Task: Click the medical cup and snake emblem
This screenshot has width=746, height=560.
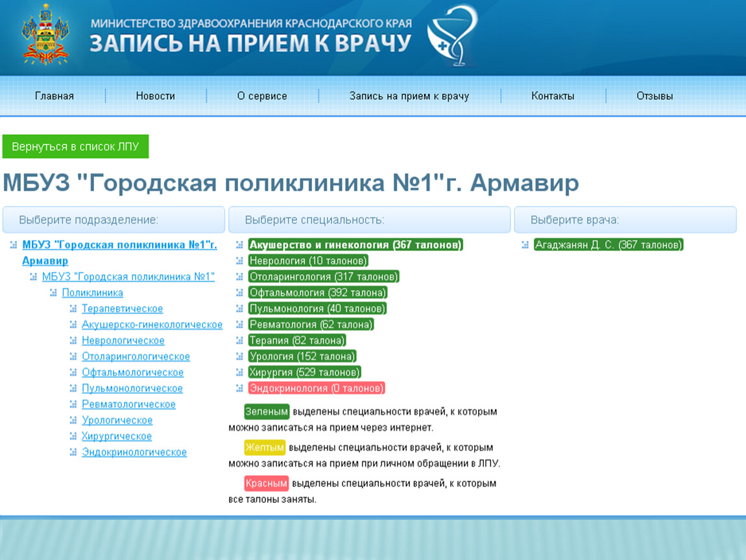Action: [x=452, y=36]
